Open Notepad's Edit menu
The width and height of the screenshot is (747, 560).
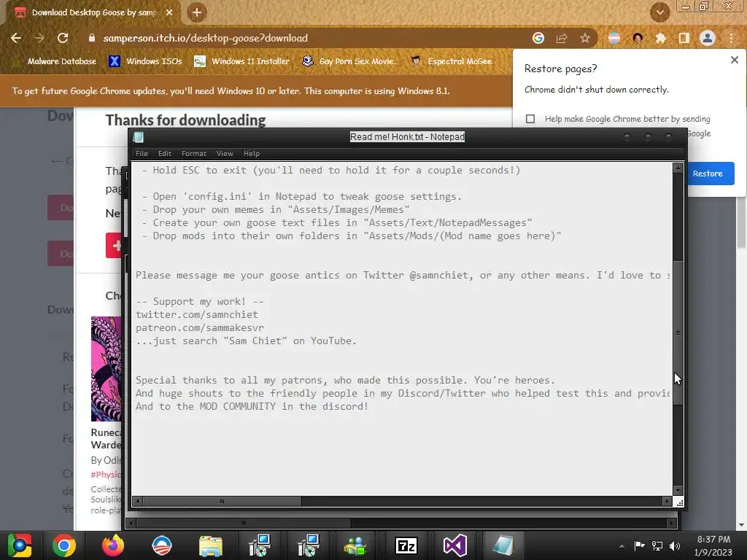coord(165,153)
